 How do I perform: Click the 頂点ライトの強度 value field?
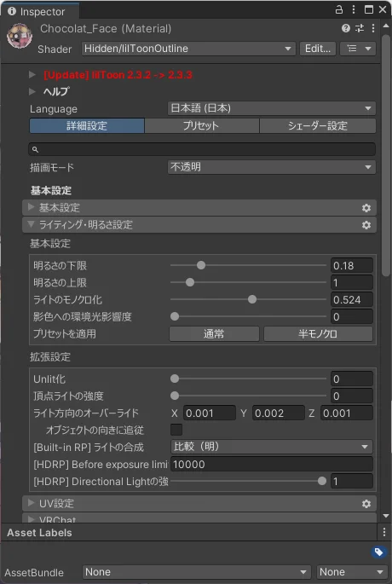[352, 396]
